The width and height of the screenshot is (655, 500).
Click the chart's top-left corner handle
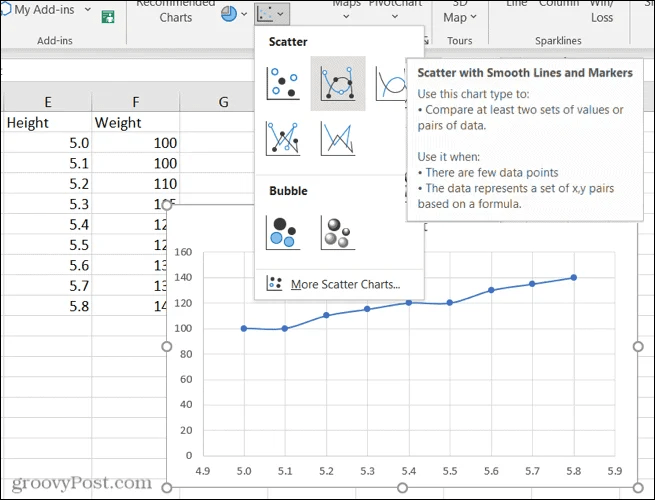[167, 205]
